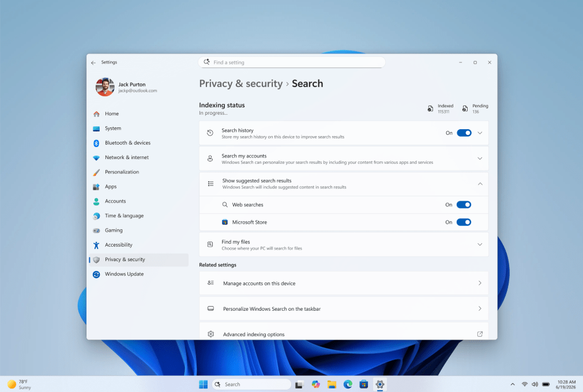Click the Advanced indexing external link icon
The image size is (583, 392).
480,334
